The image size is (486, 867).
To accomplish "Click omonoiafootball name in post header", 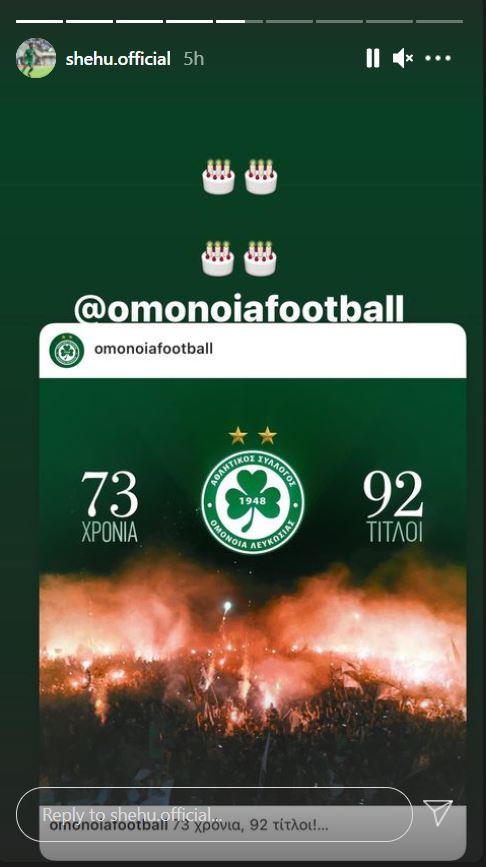I will pyautogui.click(x=153, y=348).
